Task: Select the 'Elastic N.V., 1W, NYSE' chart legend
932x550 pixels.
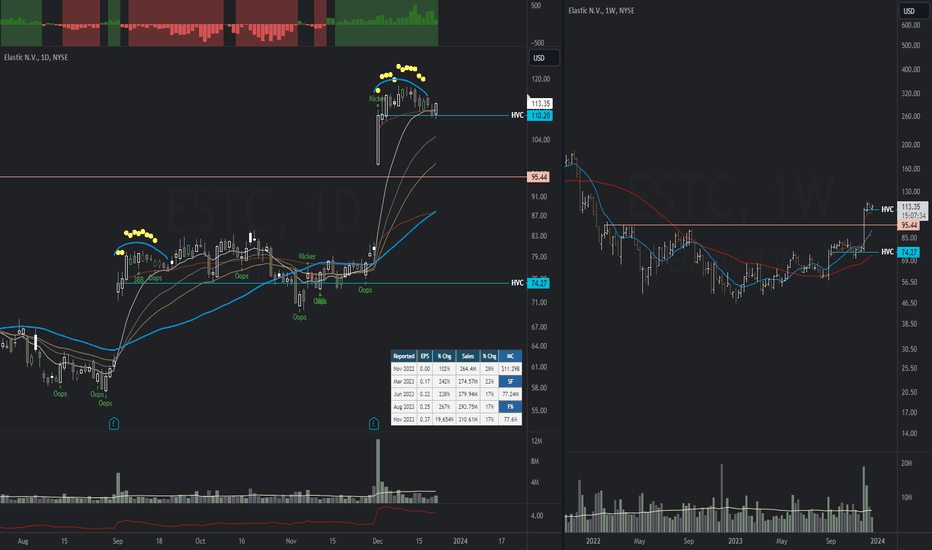Action: click(601, 11)
